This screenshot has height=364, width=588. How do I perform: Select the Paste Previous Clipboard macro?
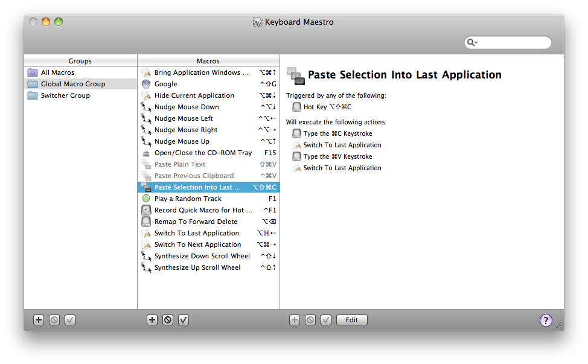tap(208, 176)
